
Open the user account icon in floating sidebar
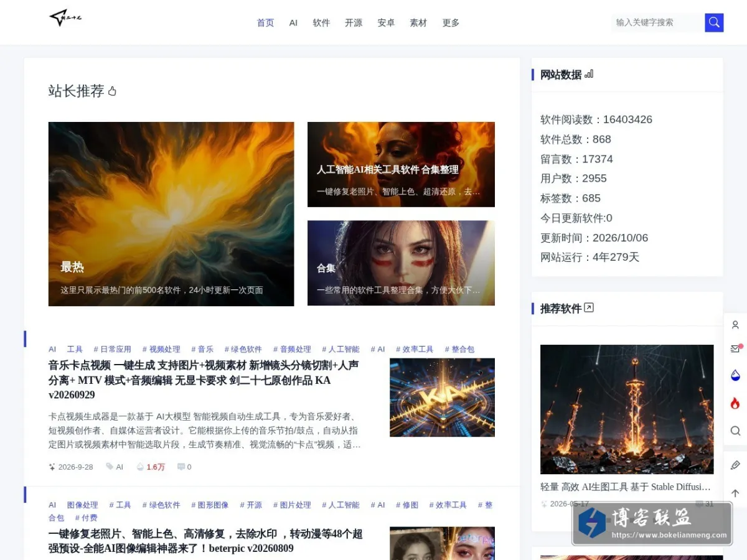[735, 325]
